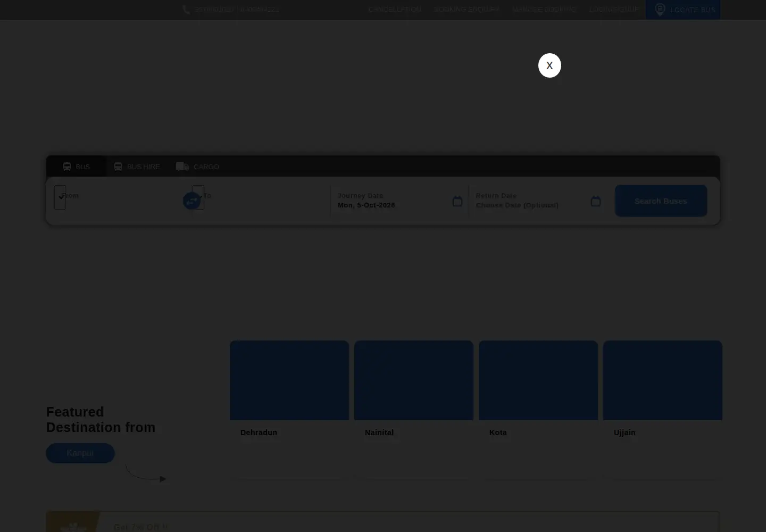Screen dimensions: 766x532
Task: Open the Manage Booking link
Action: point(544,10)
